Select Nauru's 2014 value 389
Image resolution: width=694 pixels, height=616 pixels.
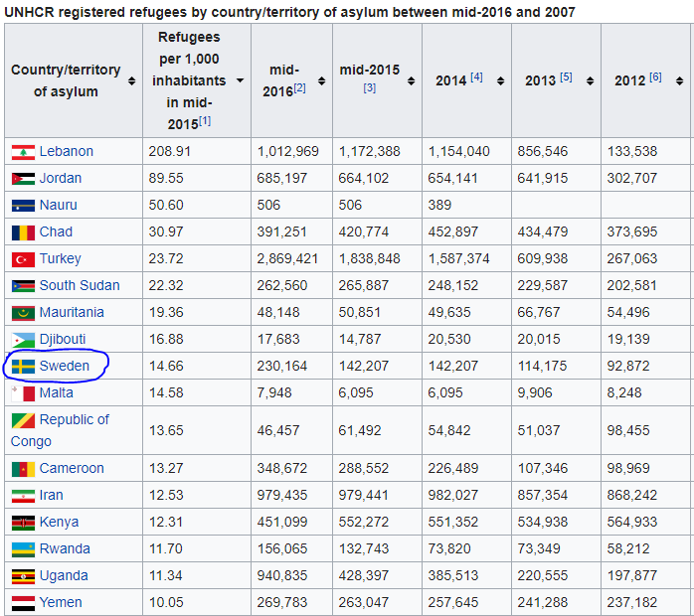point(439,205)
